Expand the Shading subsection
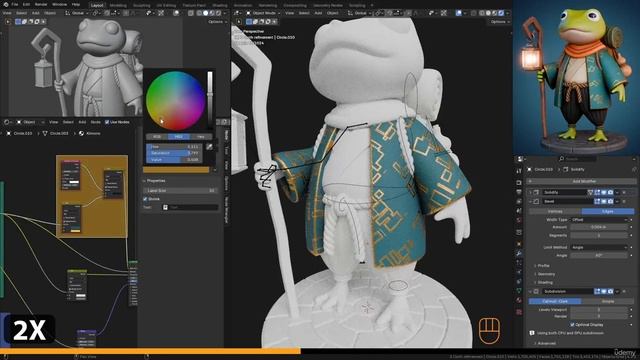Screen dimensions: 640x360 point(543,282)
